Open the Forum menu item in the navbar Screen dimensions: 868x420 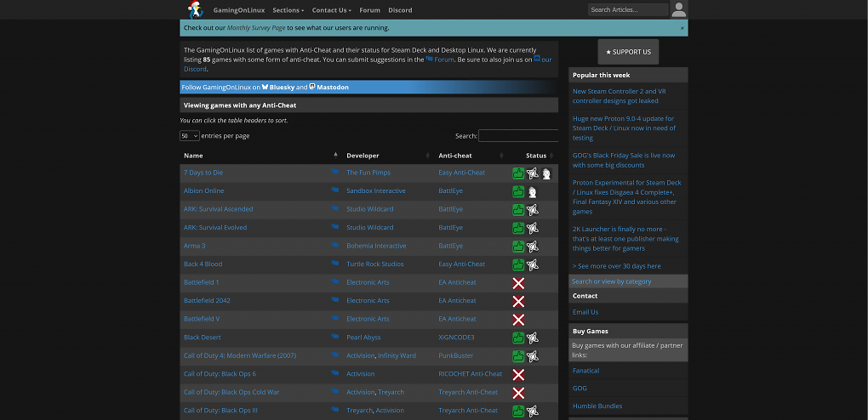(370, 10)
